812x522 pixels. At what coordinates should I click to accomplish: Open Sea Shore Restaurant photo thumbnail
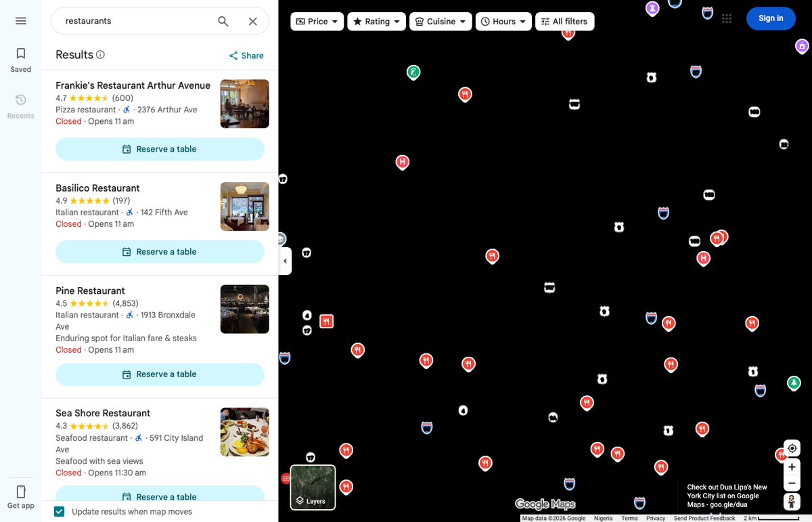(245, 432)
